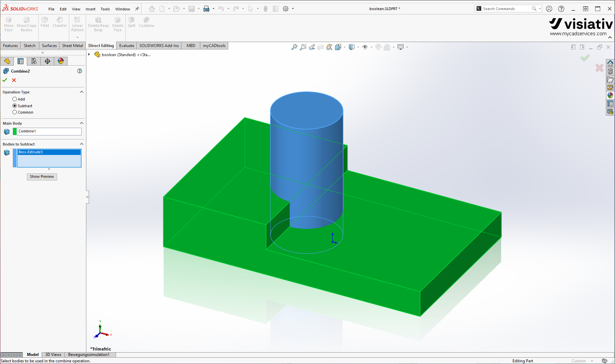The height and width of the screenshot is (364, 615).
Task: Click the user login icon near search
Action: (549, 9)
